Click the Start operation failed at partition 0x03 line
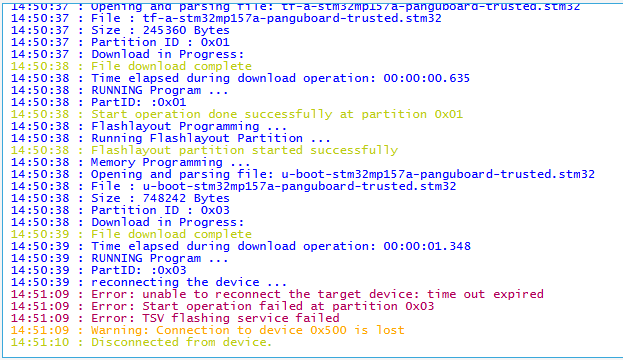The width and height of the screenshot is (623, 360). [222, 306]
